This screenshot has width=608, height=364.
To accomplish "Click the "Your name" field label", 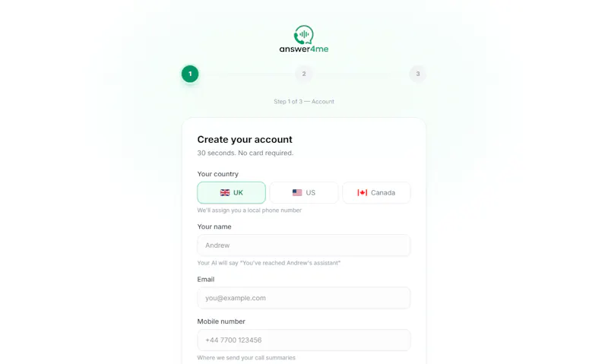I will [x=214, y=226].
